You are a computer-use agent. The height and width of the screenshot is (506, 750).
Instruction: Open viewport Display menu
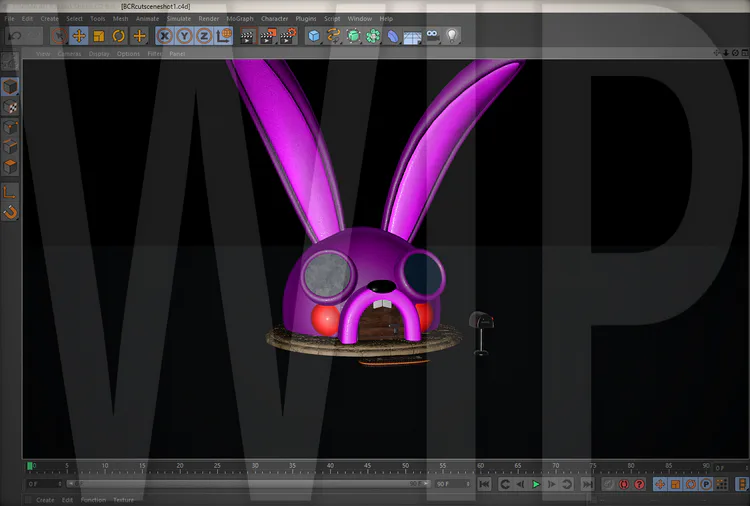pos(99,54)
